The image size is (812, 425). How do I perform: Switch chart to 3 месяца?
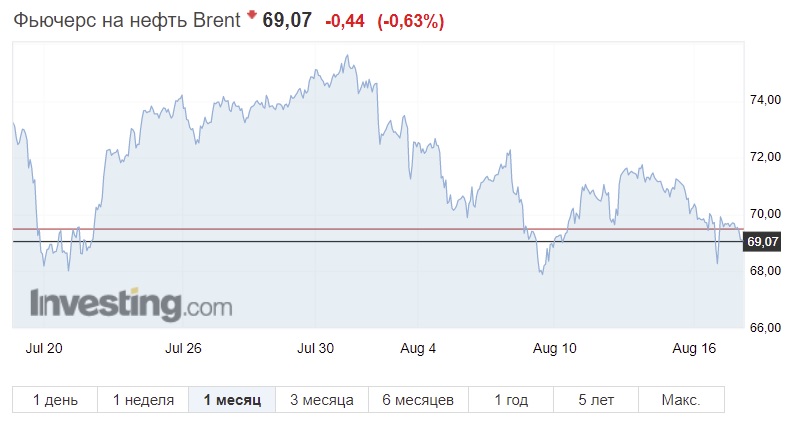click(322, 400)
